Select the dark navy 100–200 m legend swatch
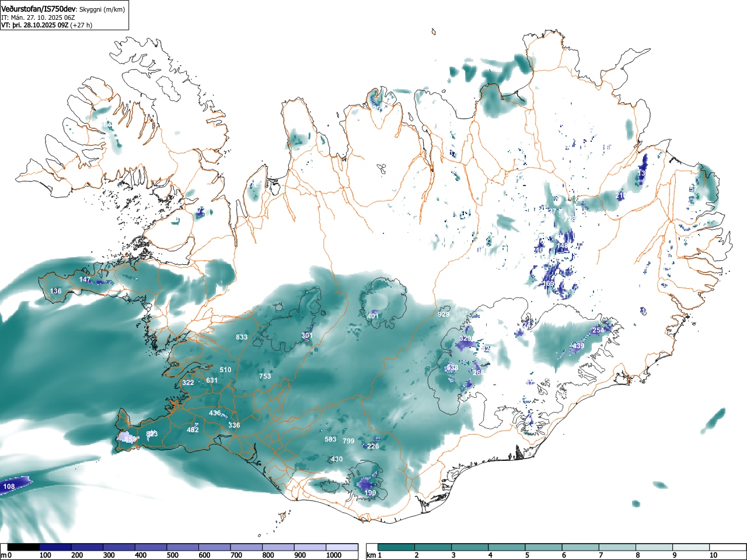Screen dimensions: 747x560 [55, 547]
